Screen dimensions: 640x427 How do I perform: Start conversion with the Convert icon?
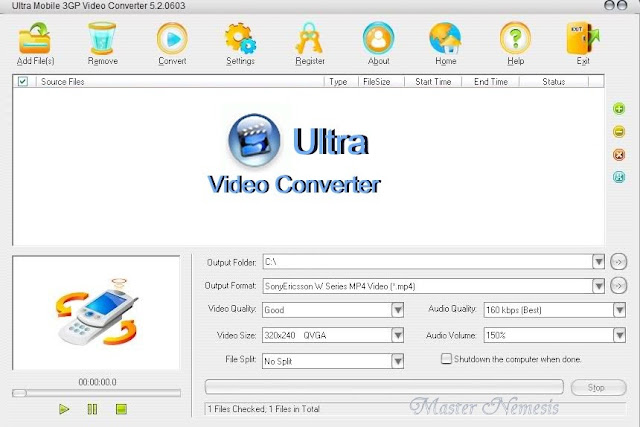click(x=172, y=38)
